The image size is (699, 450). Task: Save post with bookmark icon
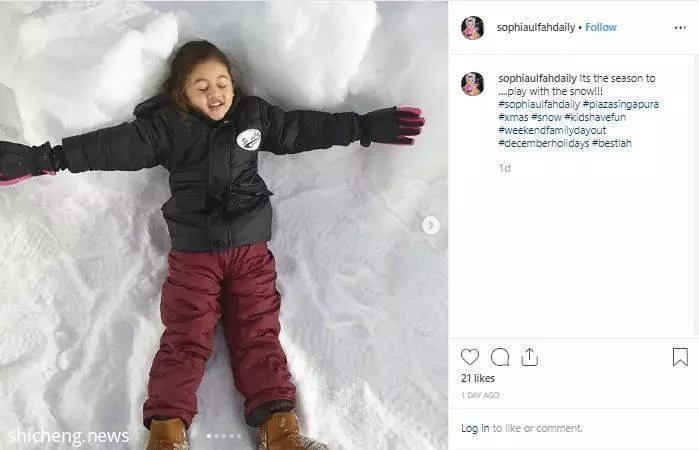click(x=680, y=357)
